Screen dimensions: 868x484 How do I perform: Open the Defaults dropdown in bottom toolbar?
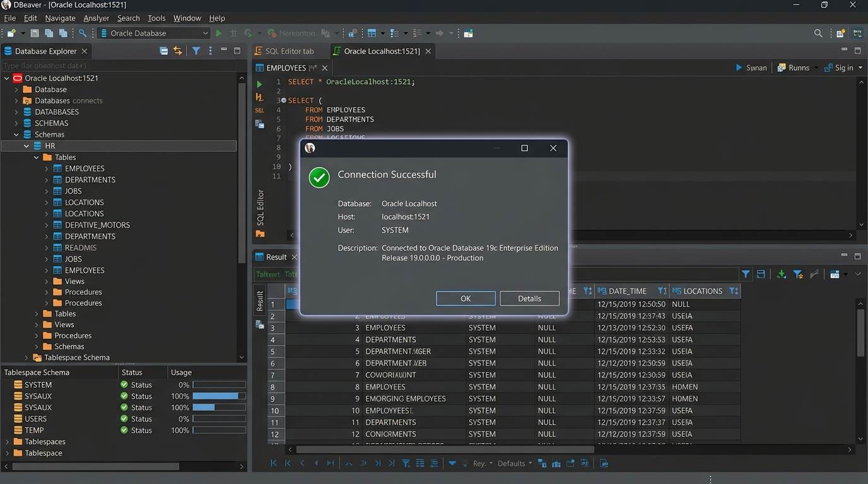click(515, 463)
